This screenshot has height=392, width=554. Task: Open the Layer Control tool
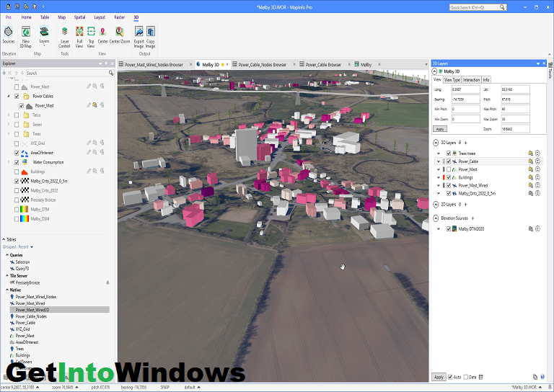pos(64,37)
